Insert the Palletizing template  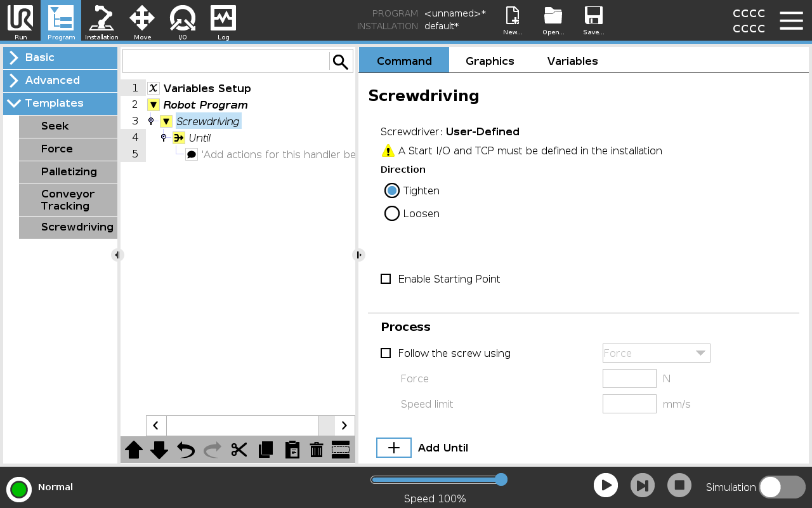pos(69,172)
